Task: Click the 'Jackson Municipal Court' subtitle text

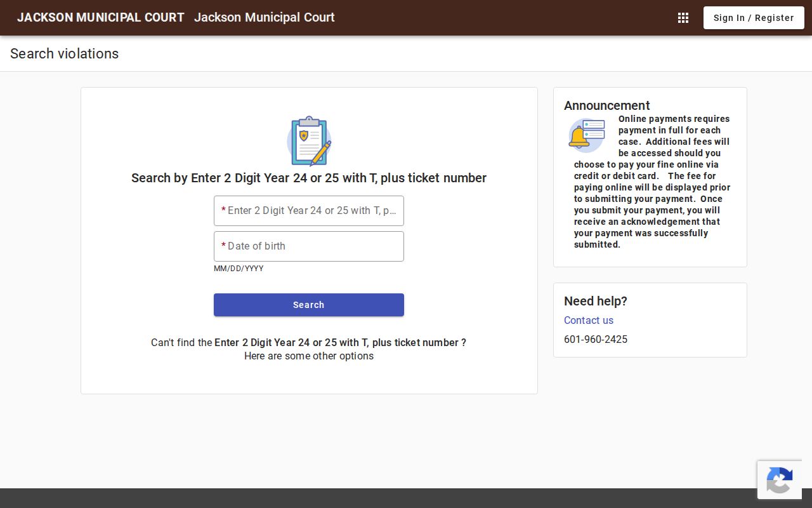Action: click(265, 18)
